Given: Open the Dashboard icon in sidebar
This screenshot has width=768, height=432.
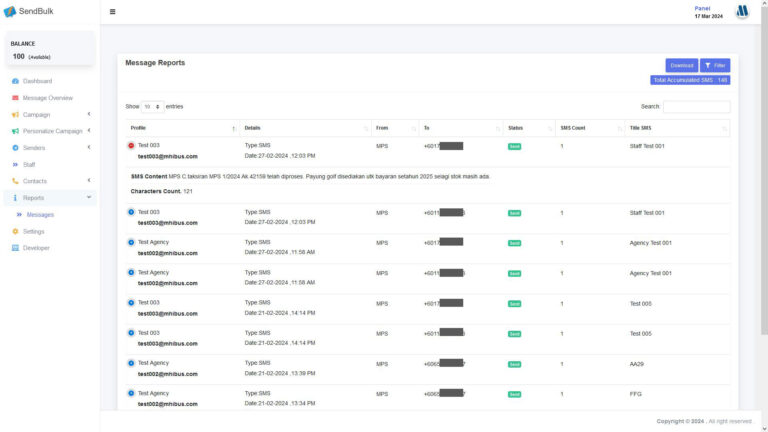Looking at the screenshot, I should click(15, 81).
